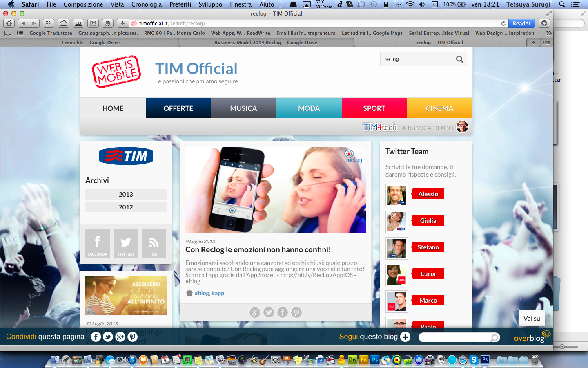Select HOME in site navigation

113,108
